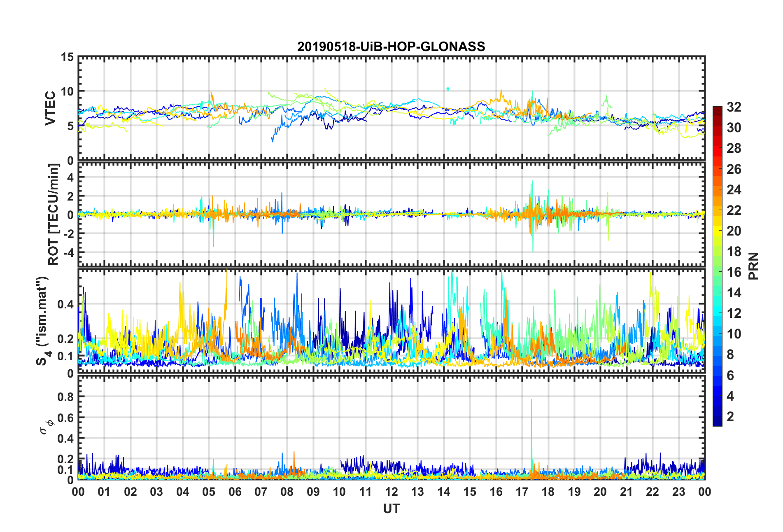Click colorbar tick value 24
783x532 pixels.
pos(734,189)
